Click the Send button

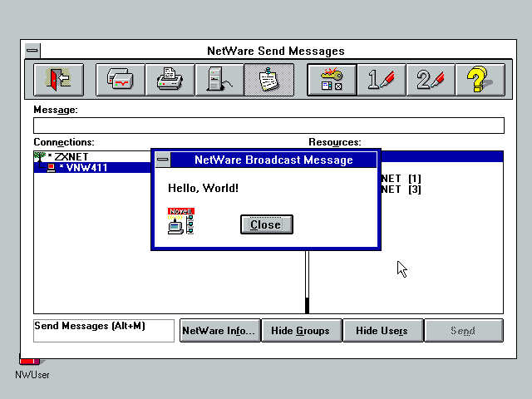[x=464, y=331]
